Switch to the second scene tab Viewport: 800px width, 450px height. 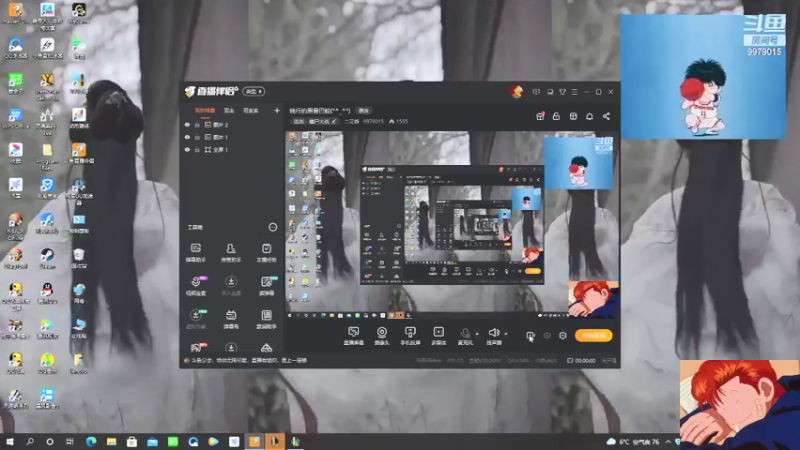pos(229,110)
